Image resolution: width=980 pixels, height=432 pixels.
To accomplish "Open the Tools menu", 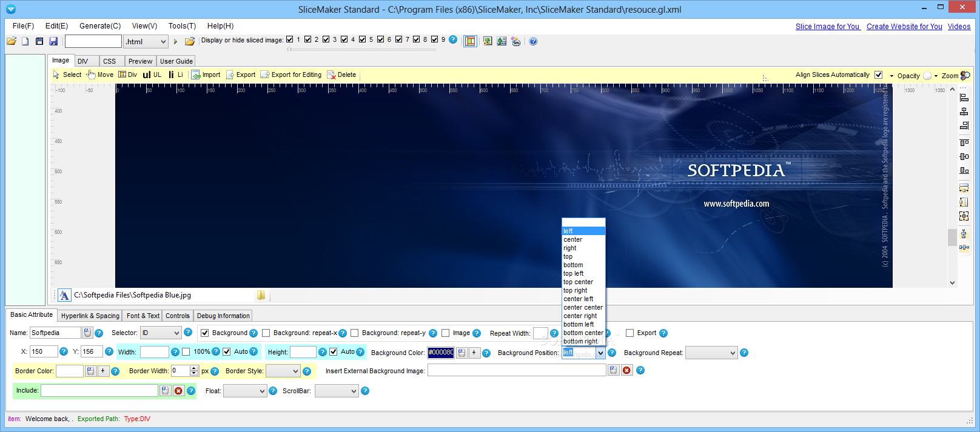I will click(x=182, y=26).
